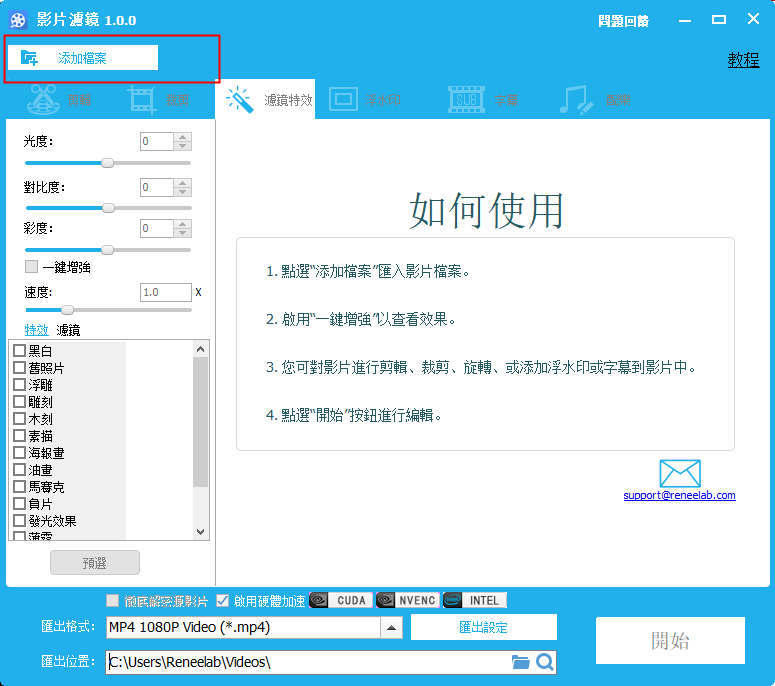Click the NVENC acceleration badge

[408, 600]
